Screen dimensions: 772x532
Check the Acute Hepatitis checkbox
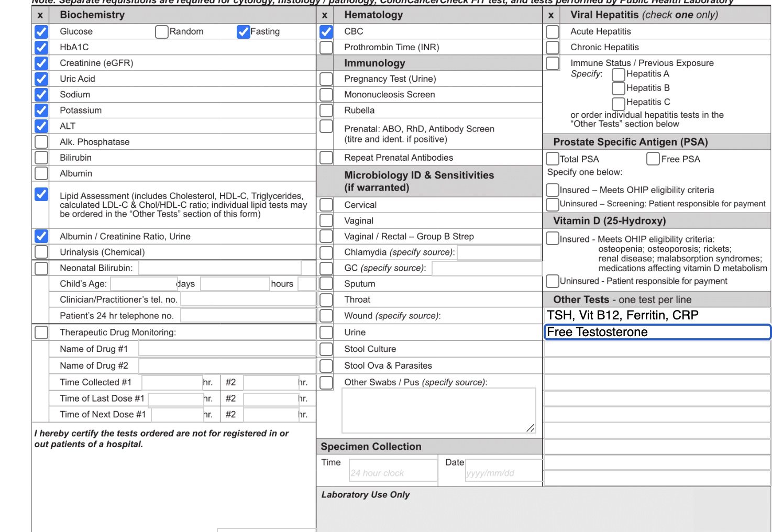point(553,32)
